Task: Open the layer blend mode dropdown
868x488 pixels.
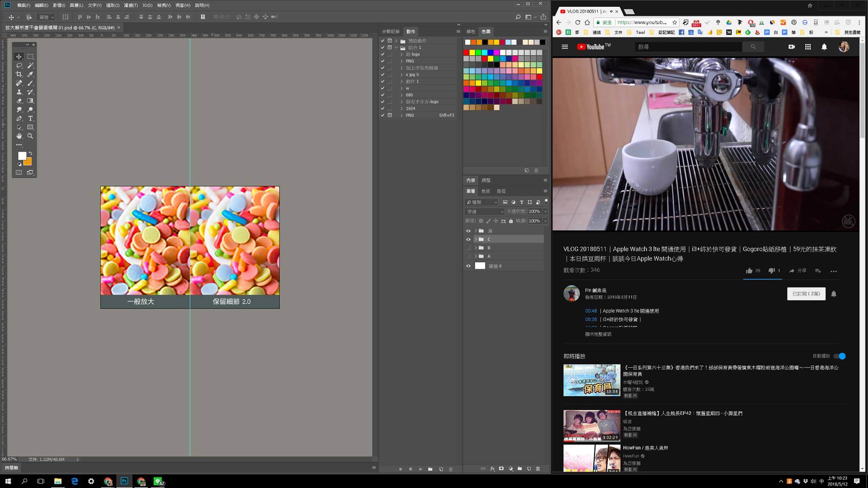Action: (x=484, y=211)
